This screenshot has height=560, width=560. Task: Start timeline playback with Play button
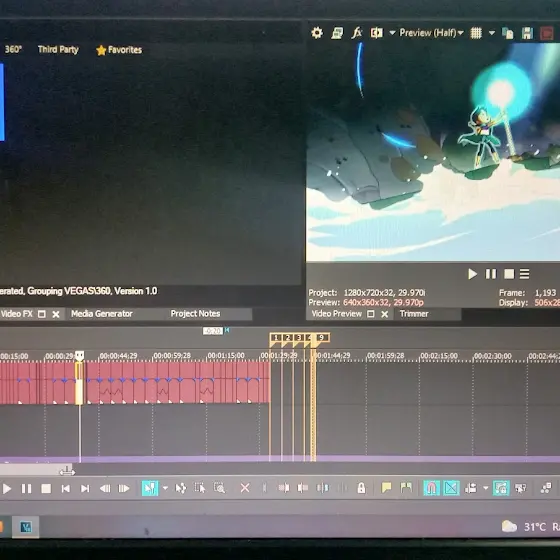click(7, 488)
